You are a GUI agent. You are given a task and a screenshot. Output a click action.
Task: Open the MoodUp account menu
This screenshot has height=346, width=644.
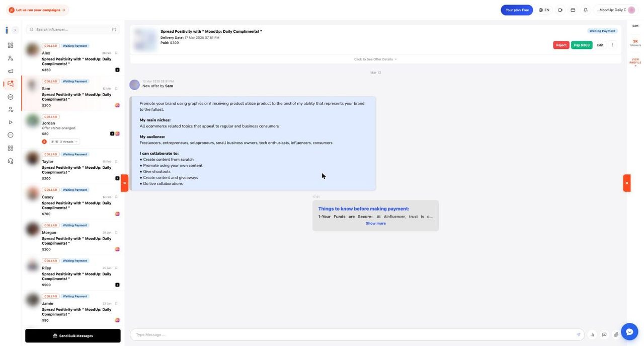pyautogui.click(x=616, y=10)
